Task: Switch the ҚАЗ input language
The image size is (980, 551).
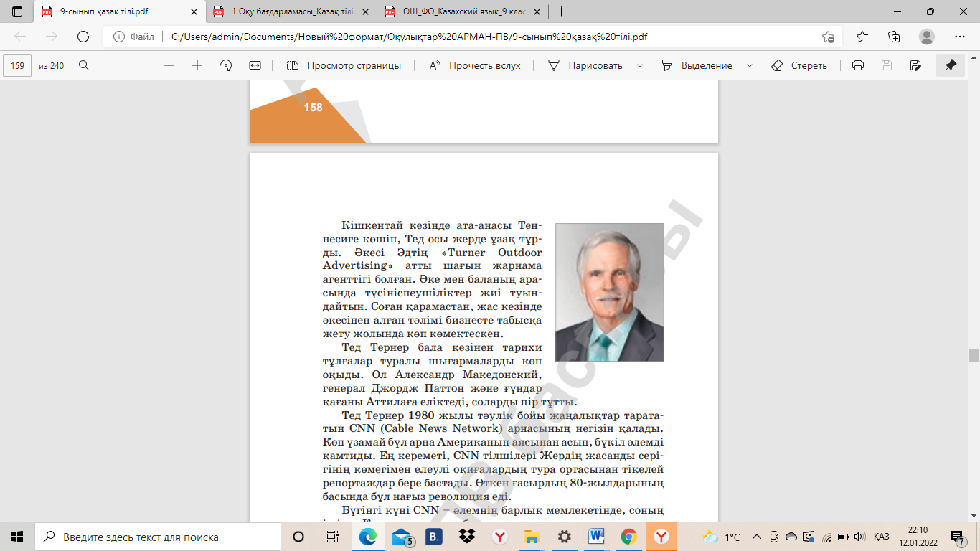Action: (x=882, y=537)
